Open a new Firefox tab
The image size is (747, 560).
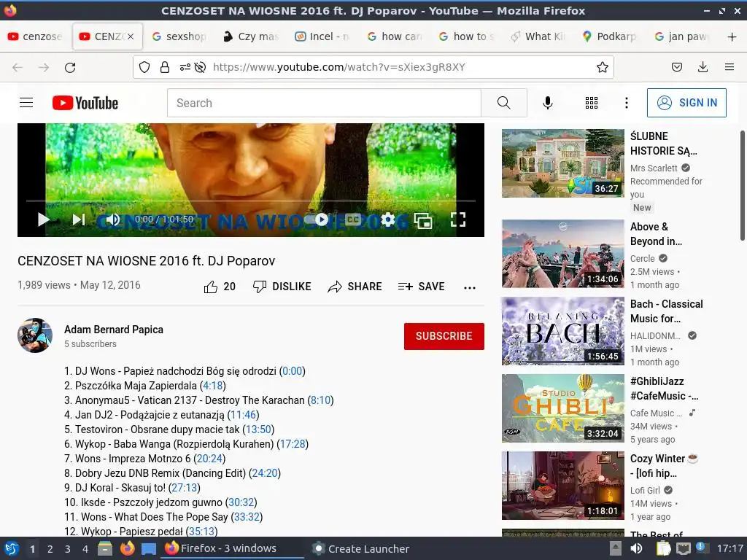[732, 36]
